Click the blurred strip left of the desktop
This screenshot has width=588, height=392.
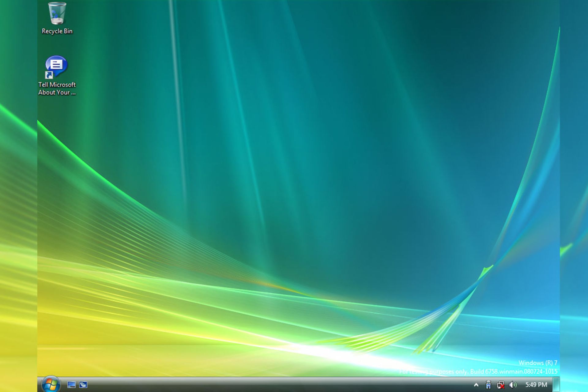18,196
